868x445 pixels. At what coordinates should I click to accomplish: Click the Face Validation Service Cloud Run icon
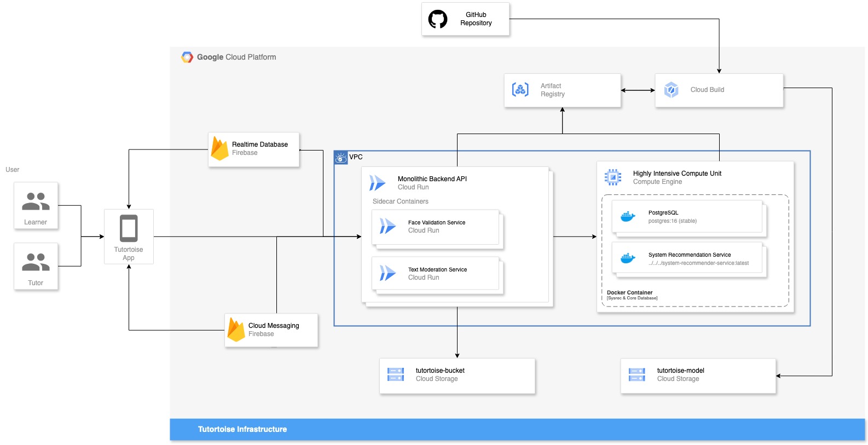tap(388, 226)
